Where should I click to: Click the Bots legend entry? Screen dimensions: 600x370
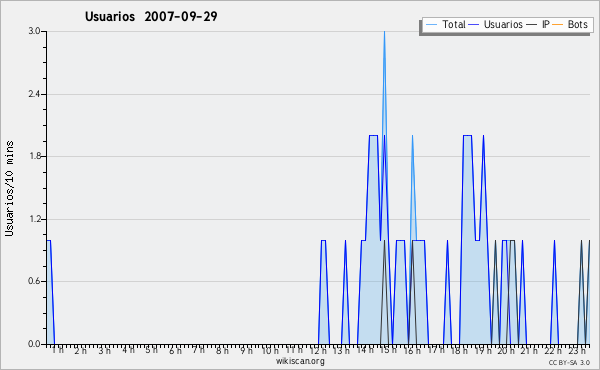[x=570, y=24]
